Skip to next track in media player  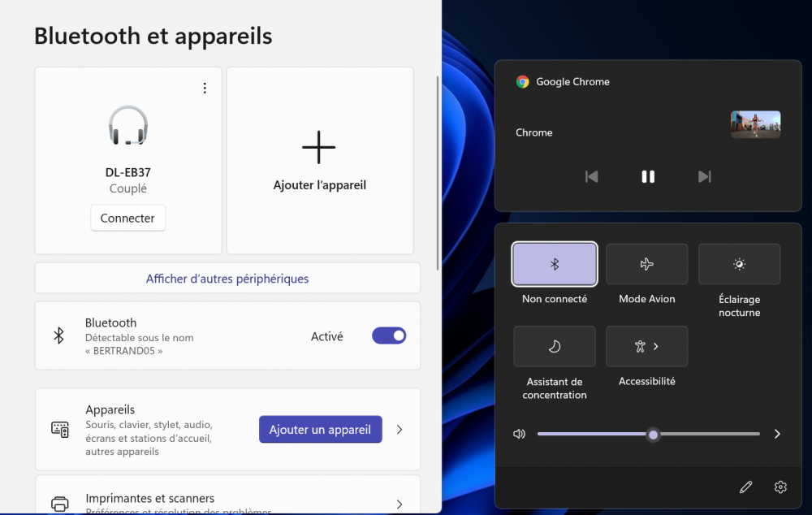pyautogui.click(x=704, y=176)
